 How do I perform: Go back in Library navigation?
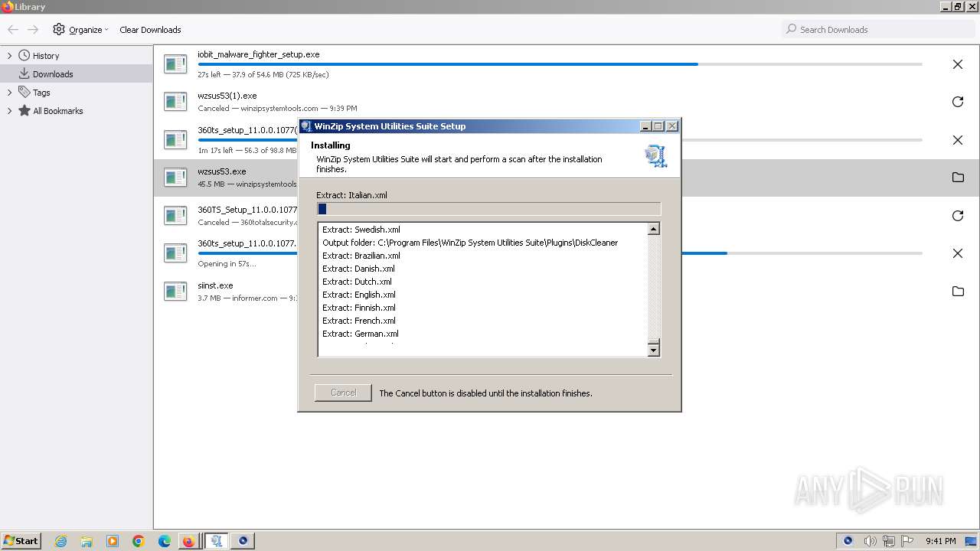point(13,30)
